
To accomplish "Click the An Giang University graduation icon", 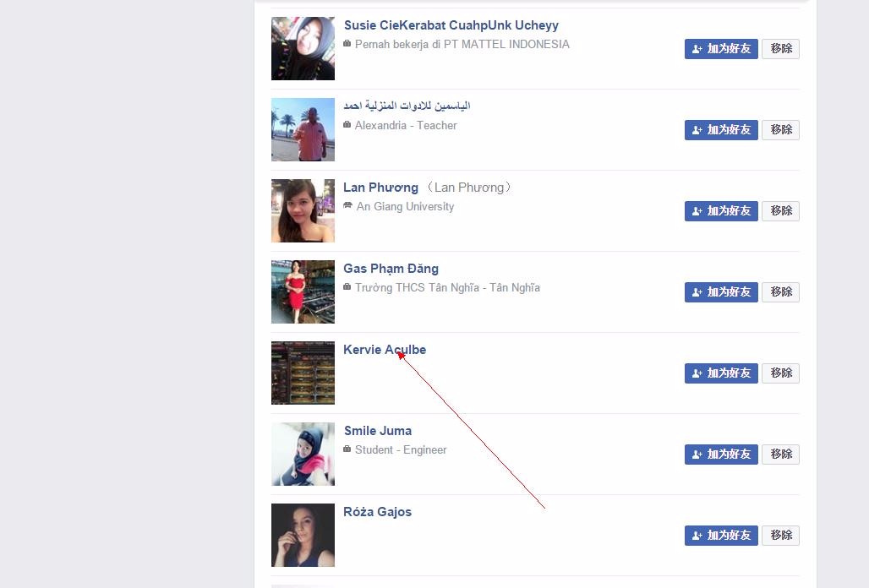I will (x=347, y=206).
